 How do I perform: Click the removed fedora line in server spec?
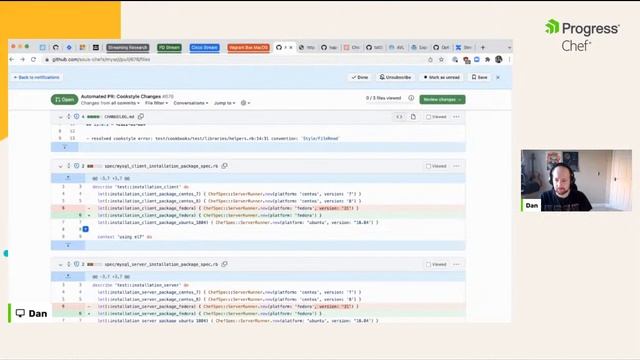point(258,307)
